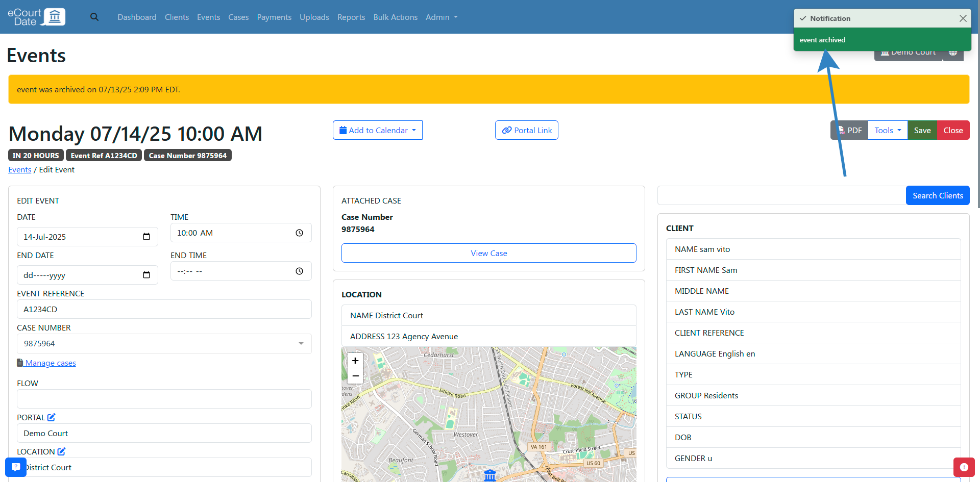Click the event archived notification message
The image size is (980, 482).
tap(883, 40)
